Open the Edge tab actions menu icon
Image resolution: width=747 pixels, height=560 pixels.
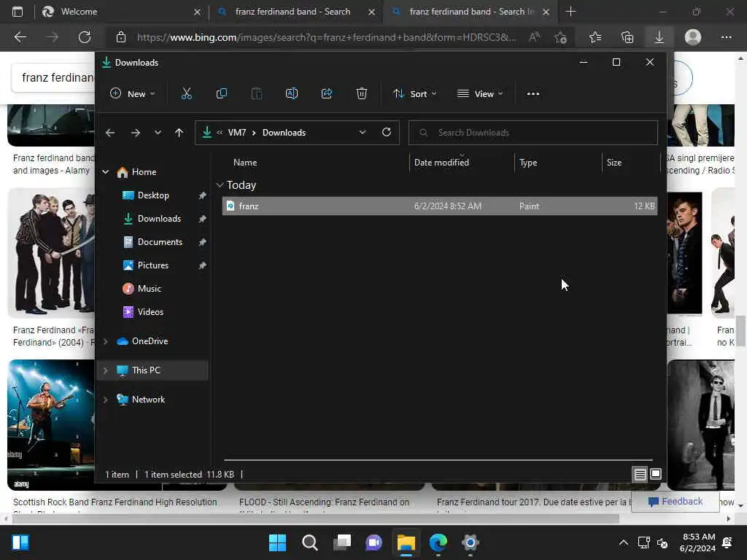click(18, 12)
